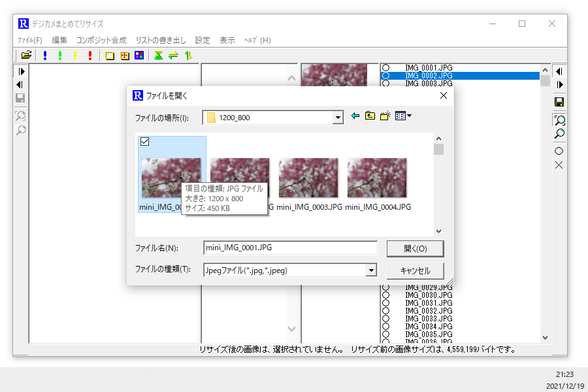Viewport: 588px width, 392px height.
Task: Click the circle marker beside IMG_0034.JPG
Action: pyautogui.click(x=385, y=327)
